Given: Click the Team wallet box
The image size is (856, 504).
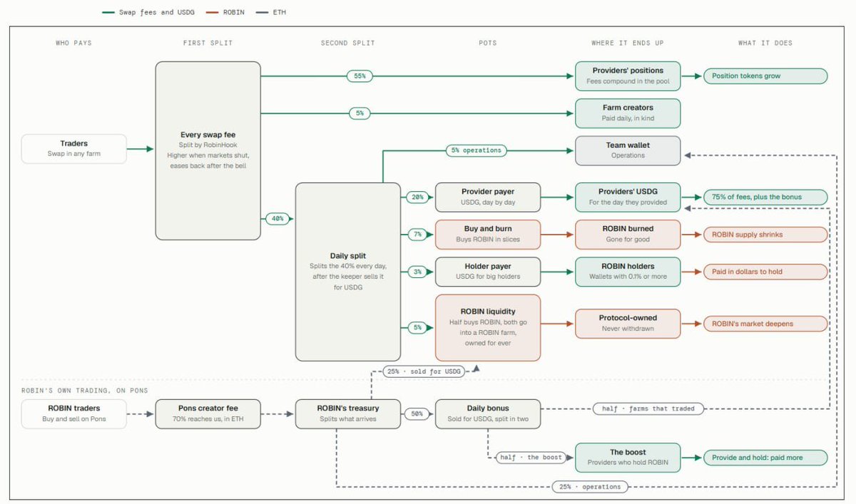Looking at the screenshot, I should coord(628,150).
